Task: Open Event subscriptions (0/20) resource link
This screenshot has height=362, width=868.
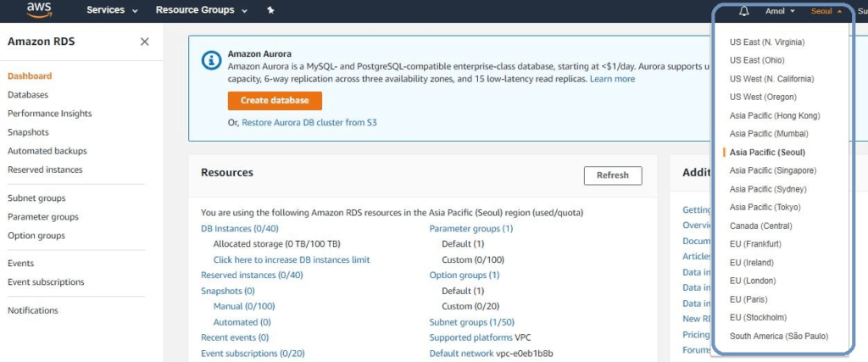Action: 253,354
